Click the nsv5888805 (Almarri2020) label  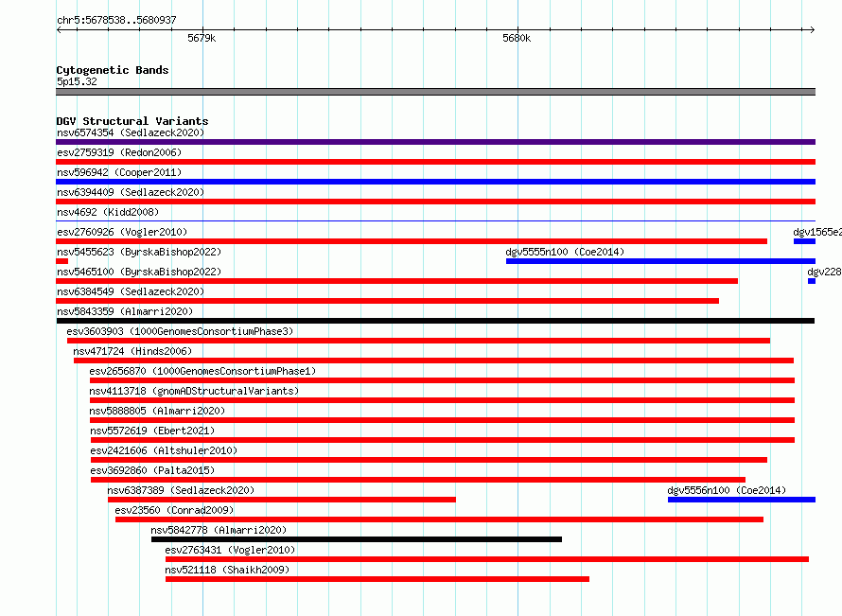tap(157, 411)
